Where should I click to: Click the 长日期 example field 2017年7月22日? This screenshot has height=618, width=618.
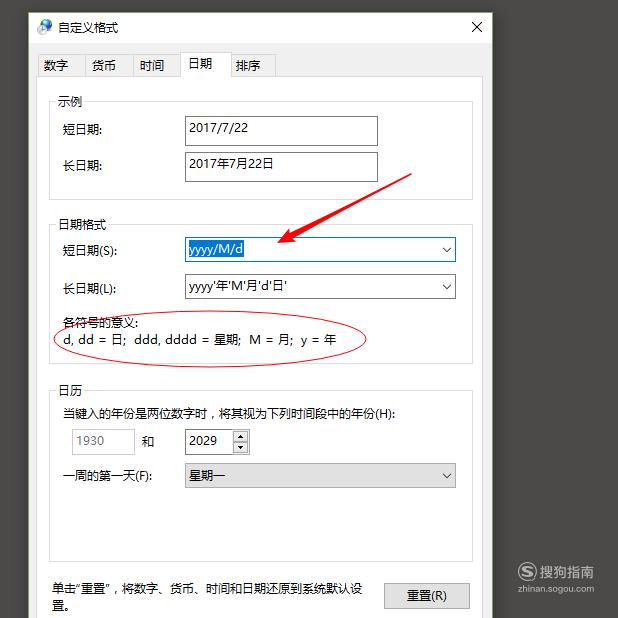pyautogui.click(x=281, y=167)
